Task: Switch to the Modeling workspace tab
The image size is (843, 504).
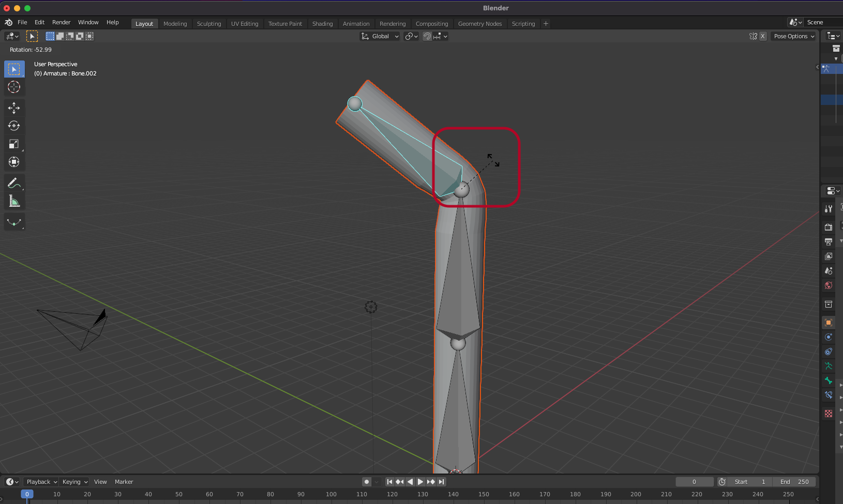Action: pyautogui.click(x=175, y=24)
